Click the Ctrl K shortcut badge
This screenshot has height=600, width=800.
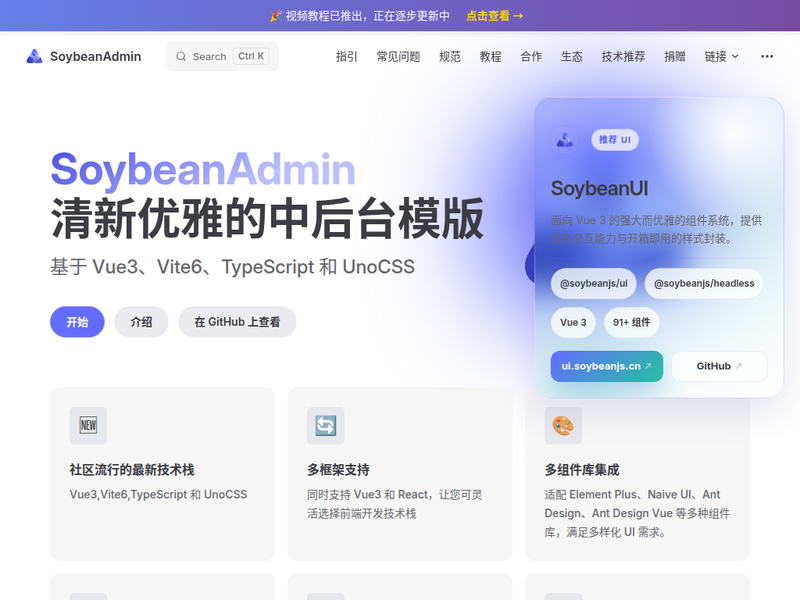pyautogui.click(x=251, y=56)
